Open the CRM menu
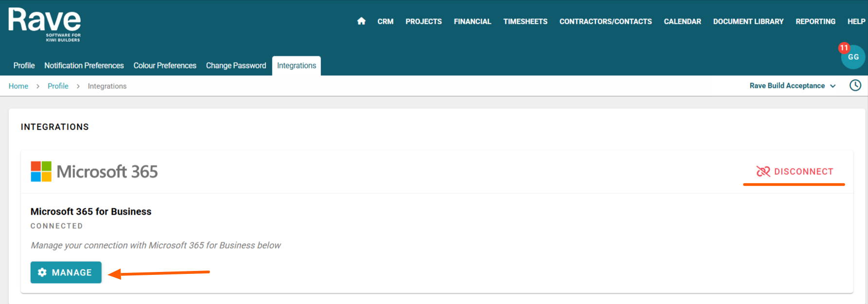This screenshot has width=868, height=304. [x=385, y=21]
